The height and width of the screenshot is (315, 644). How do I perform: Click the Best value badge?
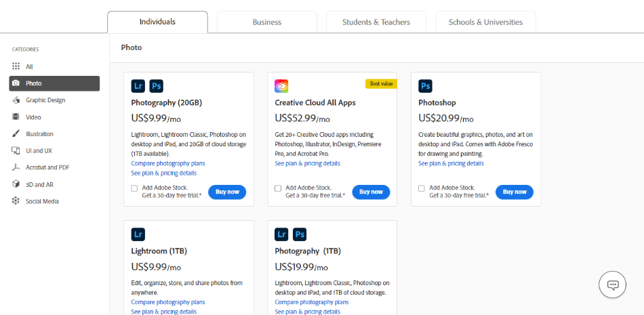[381, 84]
